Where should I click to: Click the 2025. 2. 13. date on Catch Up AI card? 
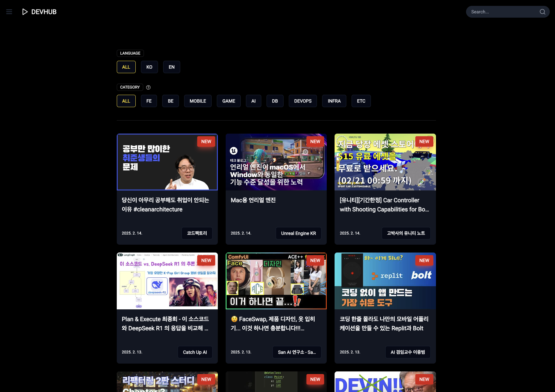[132, 352]
